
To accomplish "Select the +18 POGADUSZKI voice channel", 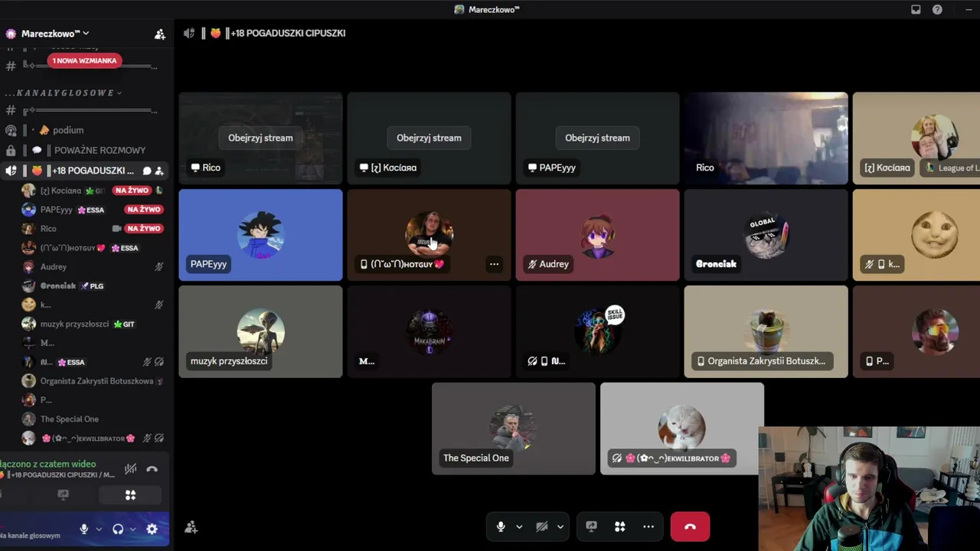I will click(84, 171).
